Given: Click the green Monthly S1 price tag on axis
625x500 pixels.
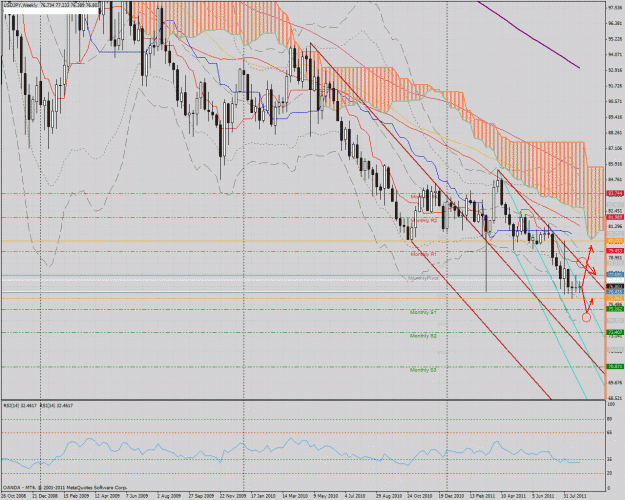Looking at the screenshot, I should 615,309.
